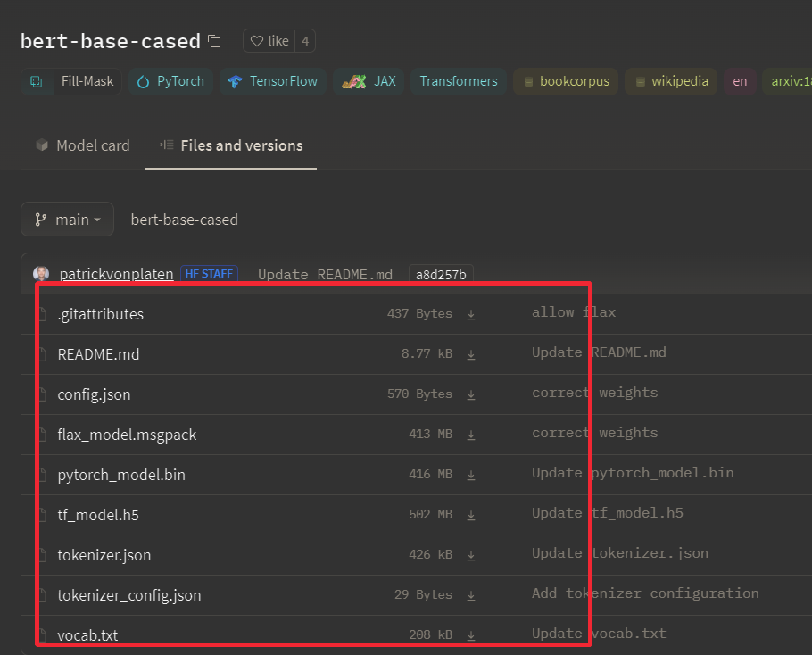Copy the model name to clipboard
Image resolution: width=812 pixels, height=655 pixels.
click(212, 40)
